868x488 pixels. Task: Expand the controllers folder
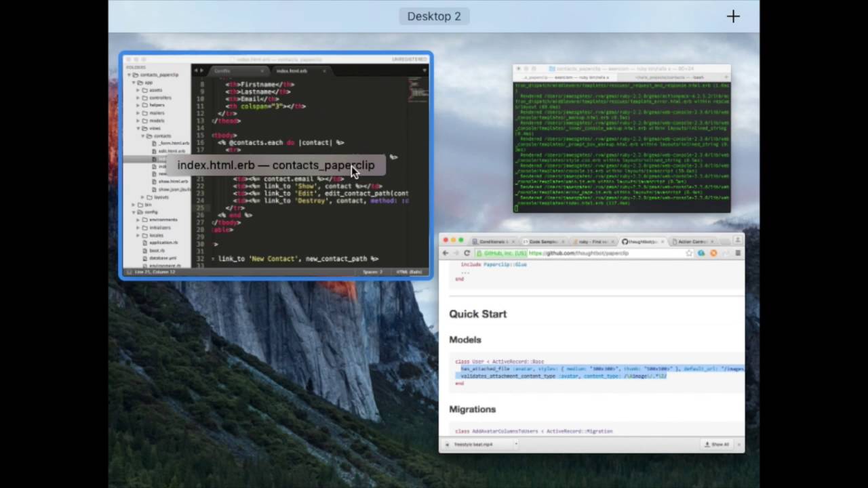point(138,98)
